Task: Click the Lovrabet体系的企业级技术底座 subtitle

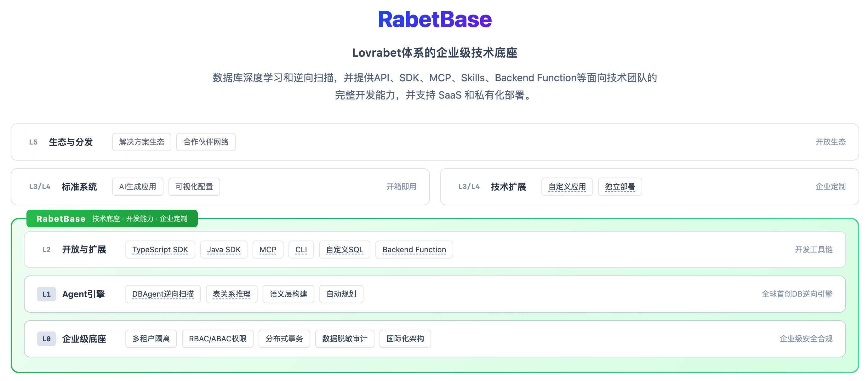Action: point(435,53)
